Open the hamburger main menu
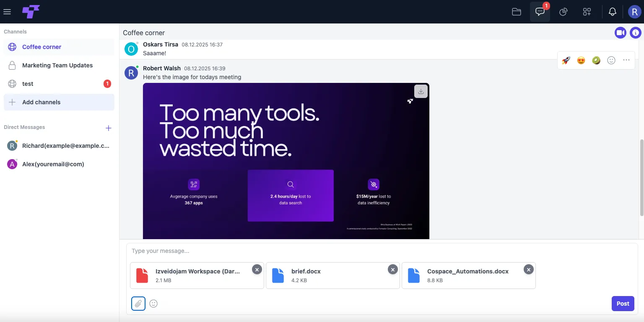This screenshot has height=322, width=644. [7, 12]
